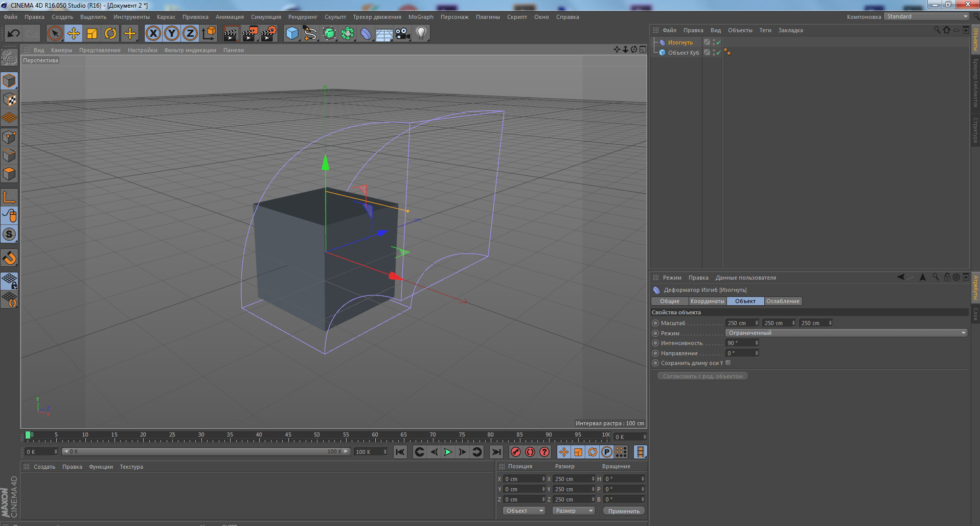
Task: Open Теги menu in object manager
Action: (765, 30)
